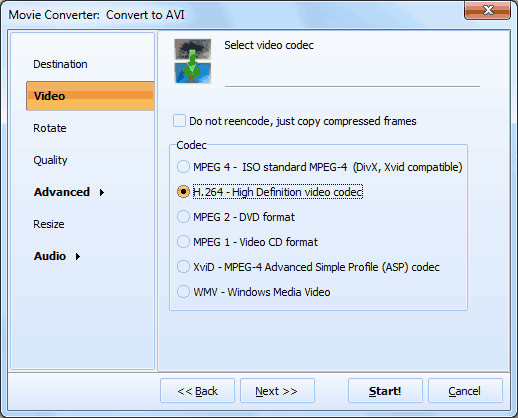Select the highlighted Video page
The width and height of the screenshot is (518, 418).
90,96
